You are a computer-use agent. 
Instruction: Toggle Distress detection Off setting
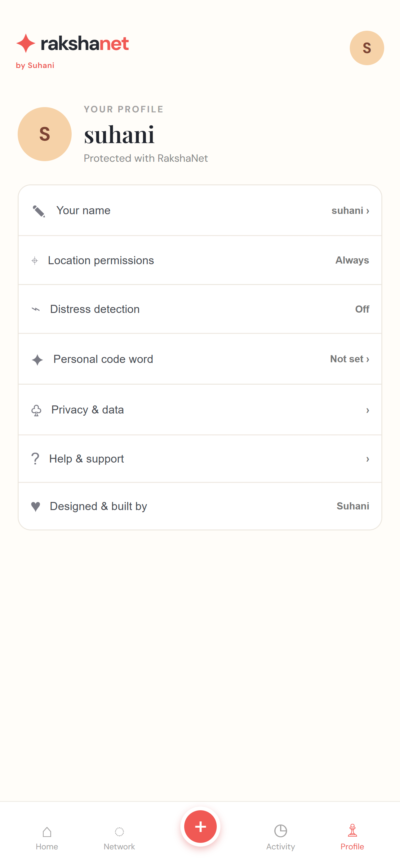tap(362, 309)
